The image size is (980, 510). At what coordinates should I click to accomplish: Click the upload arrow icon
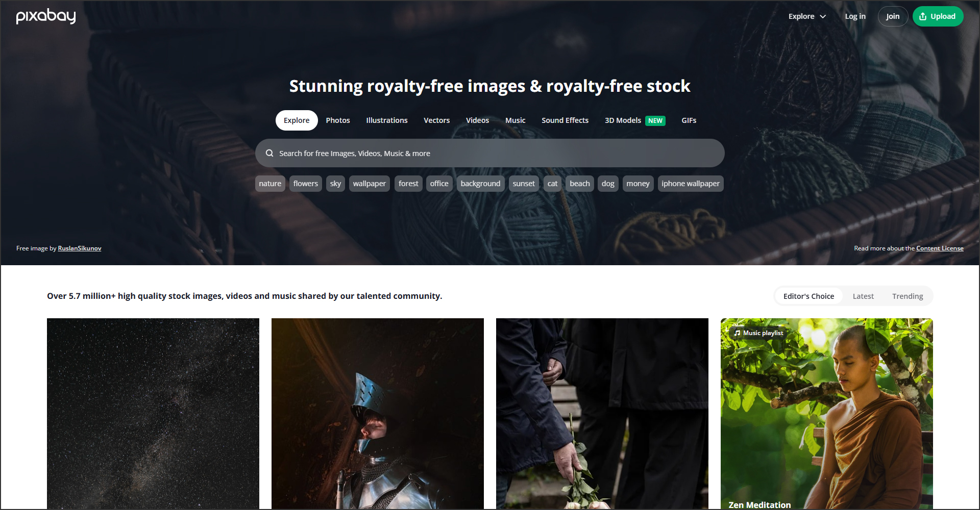tap(923, 16)
